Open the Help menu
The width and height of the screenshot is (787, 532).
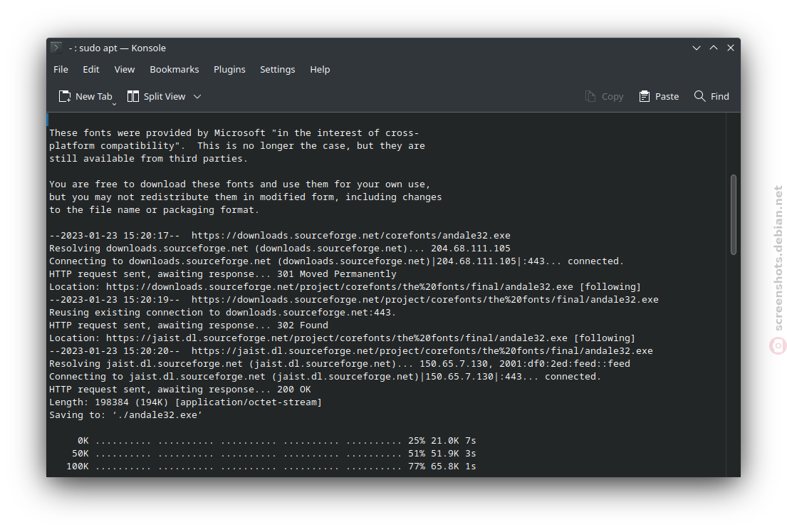tap(320, 69)
